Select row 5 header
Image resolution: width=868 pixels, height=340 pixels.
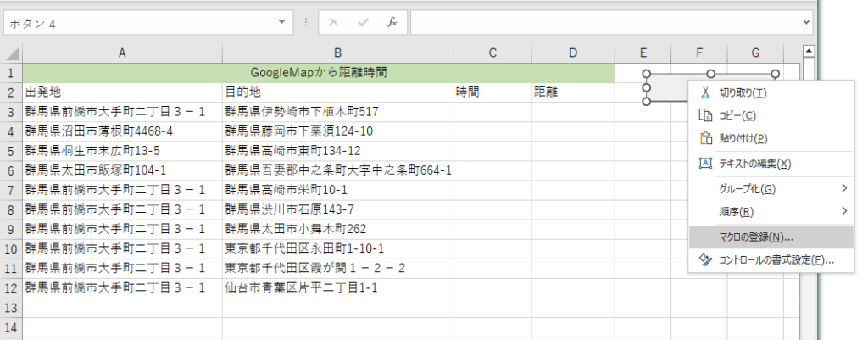(12, 151)
